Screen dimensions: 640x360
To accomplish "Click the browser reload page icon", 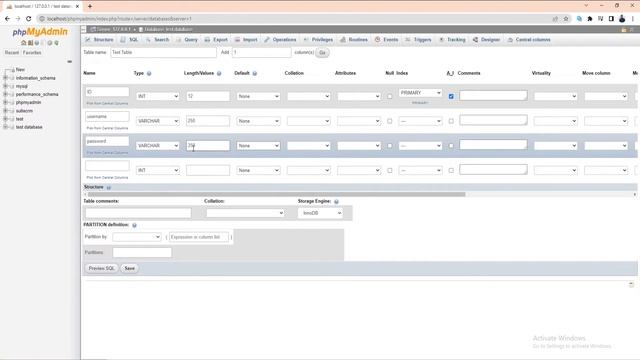I will click(x=29, y=19).
